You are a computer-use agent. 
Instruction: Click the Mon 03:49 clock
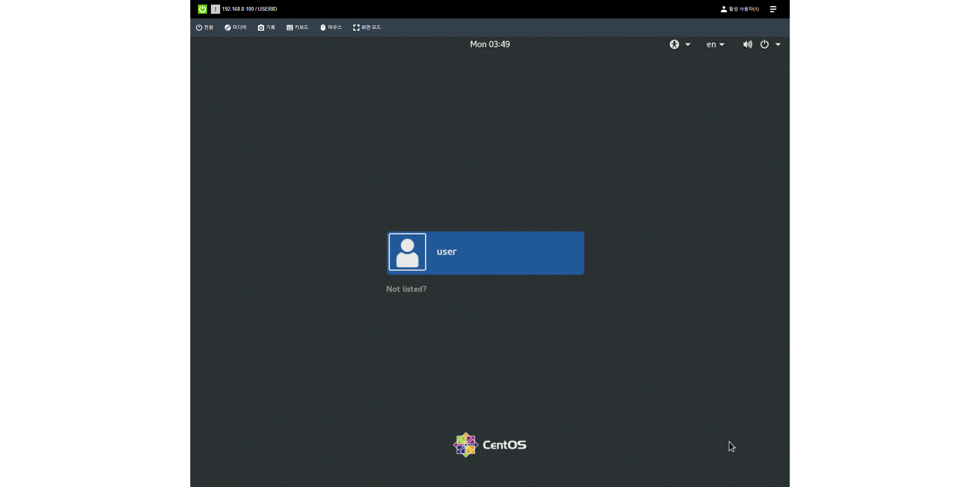click(490, 44)
